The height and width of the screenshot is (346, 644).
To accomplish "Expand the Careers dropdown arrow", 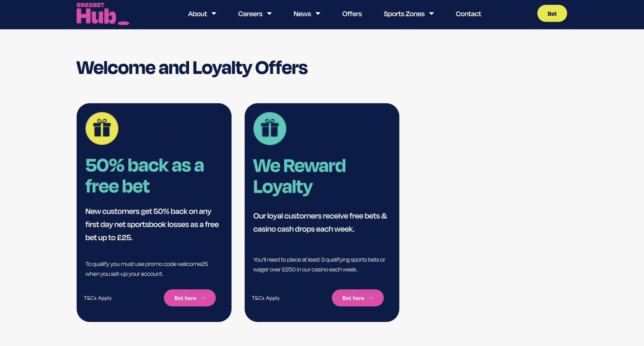I will pos(269,14).
